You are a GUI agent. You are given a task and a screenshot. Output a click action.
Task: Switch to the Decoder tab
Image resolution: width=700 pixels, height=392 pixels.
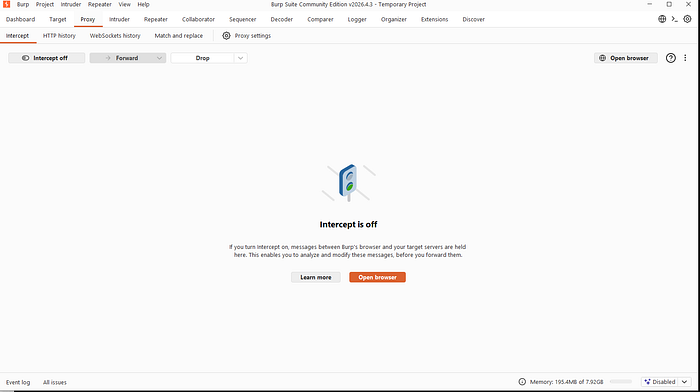tap(282, 19)
